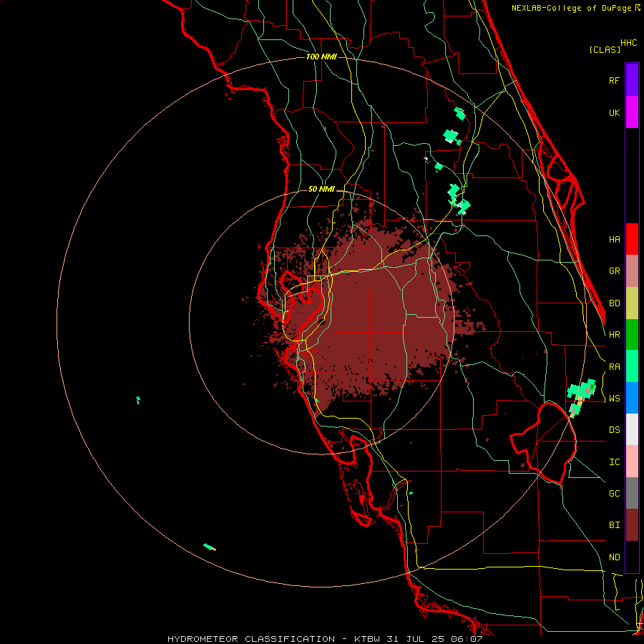Click the GC legend label
The image size is (644, 644).
(614, 494)
